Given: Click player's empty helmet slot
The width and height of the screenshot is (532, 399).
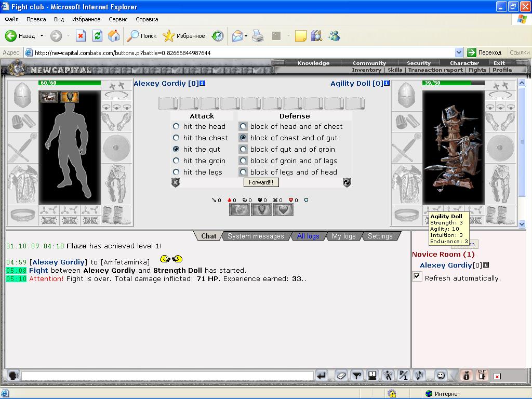Looking at the screenshot, I should click(x=23, y=96).
